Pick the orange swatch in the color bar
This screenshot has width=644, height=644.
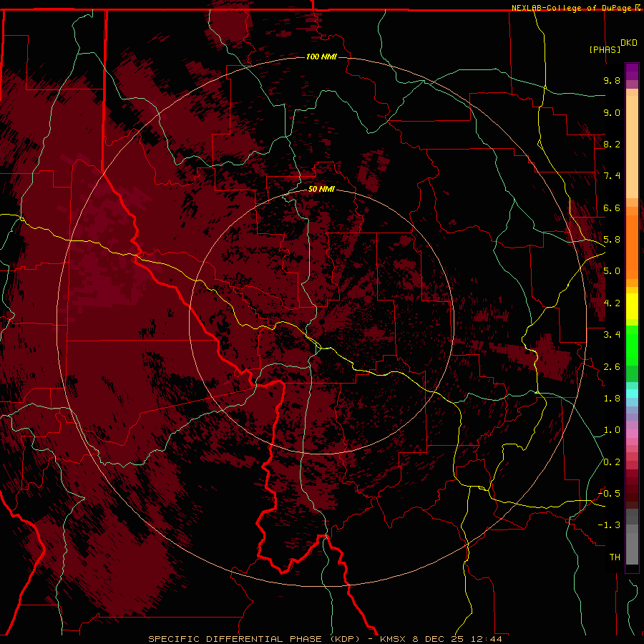pyautogui.click(x=632, y=246)
